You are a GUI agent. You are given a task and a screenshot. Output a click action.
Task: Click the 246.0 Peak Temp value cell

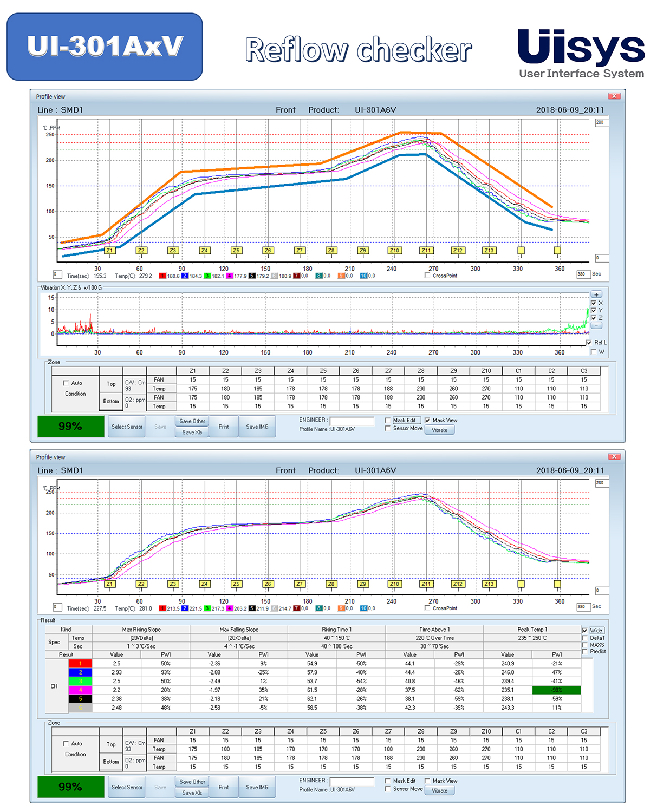(x=508, y=672)
